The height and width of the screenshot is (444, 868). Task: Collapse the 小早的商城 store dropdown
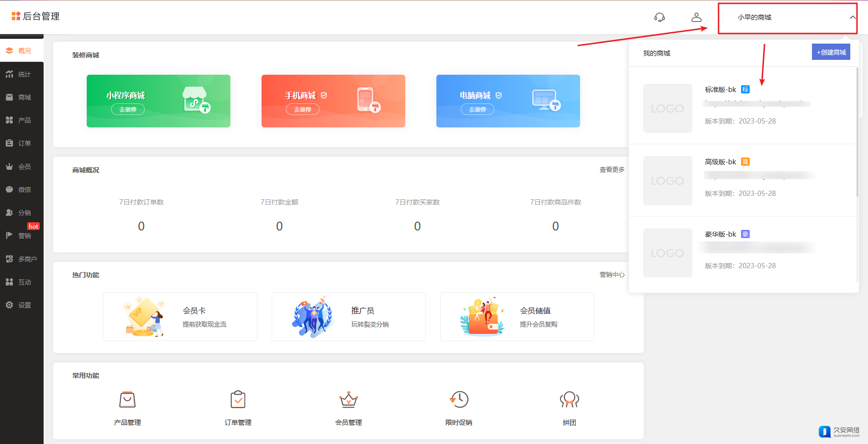pos(852,17)
